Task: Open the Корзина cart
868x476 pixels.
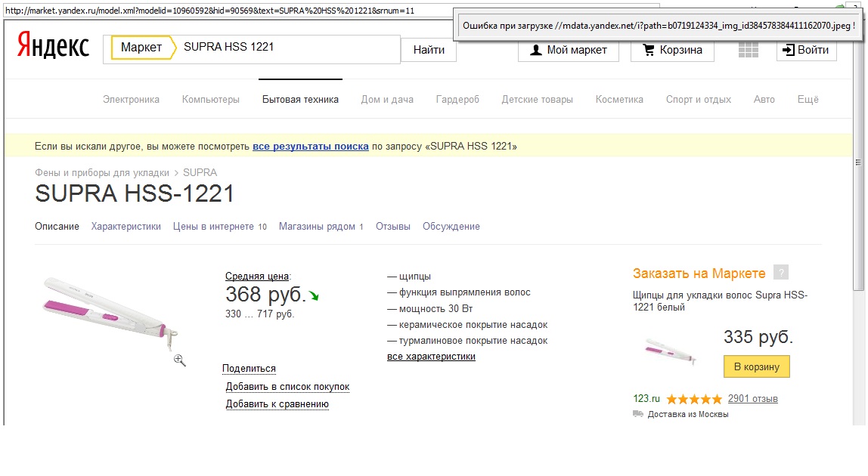Action: point(672,50)
